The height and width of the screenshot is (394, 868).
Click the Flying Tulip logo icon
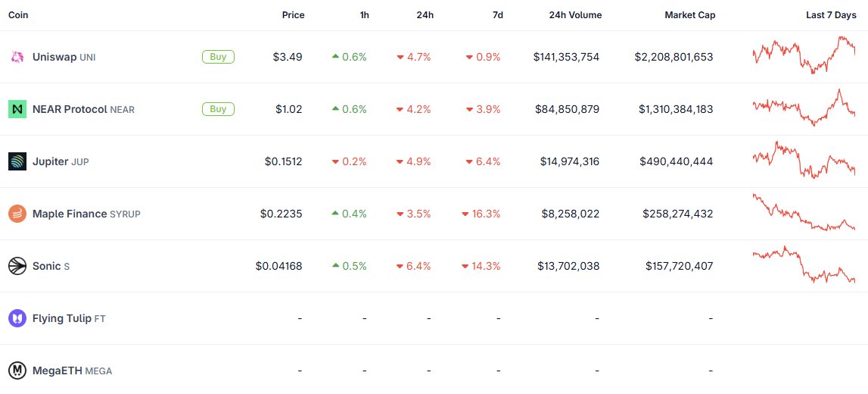point(17,318)
